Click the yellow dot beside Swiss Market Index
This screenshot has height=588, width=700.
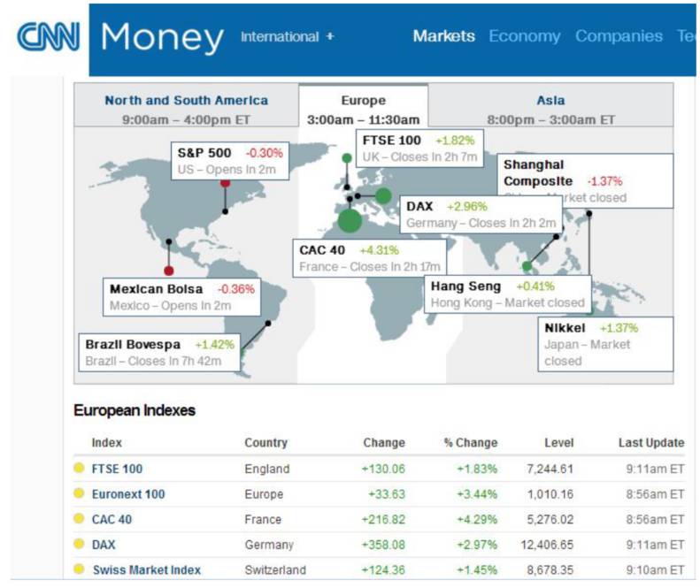point(79,569)
